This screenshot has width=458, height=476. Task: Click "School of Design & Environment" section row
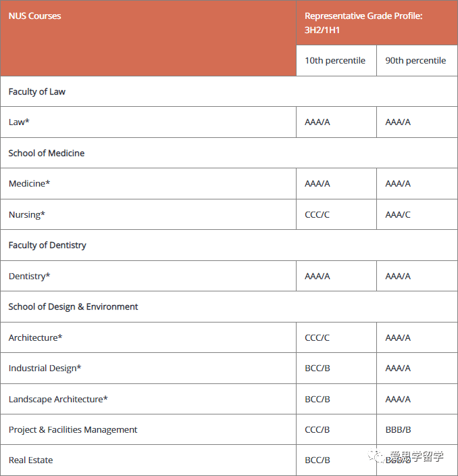coord(229,306)
